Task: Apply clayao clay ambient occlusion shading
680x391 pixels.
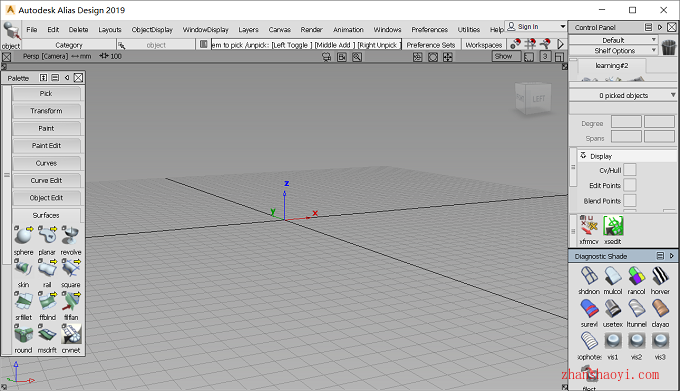Action: pyautogui.click(x=660, y=309)
